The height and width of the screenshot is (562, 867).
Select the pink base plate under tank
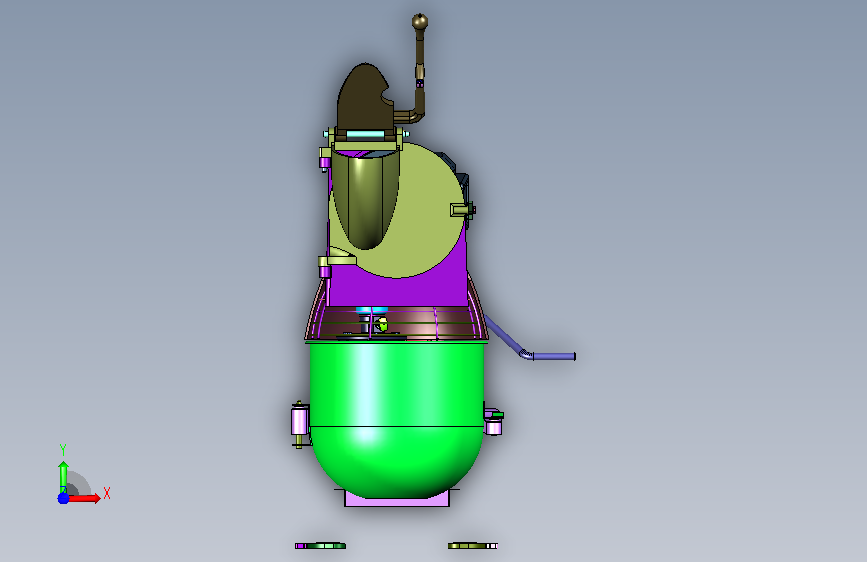point(397,500)
